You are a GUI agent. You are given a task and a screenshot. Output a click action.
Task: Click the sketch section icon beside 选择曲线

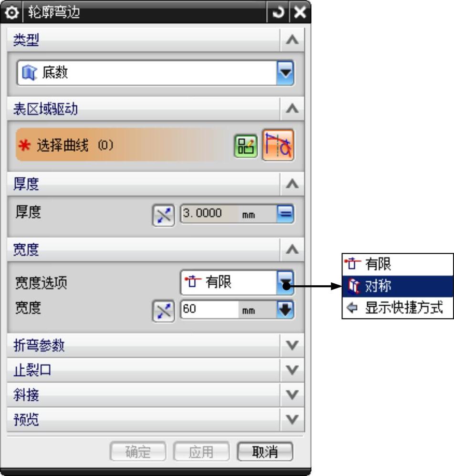click(x=246, y=146)
